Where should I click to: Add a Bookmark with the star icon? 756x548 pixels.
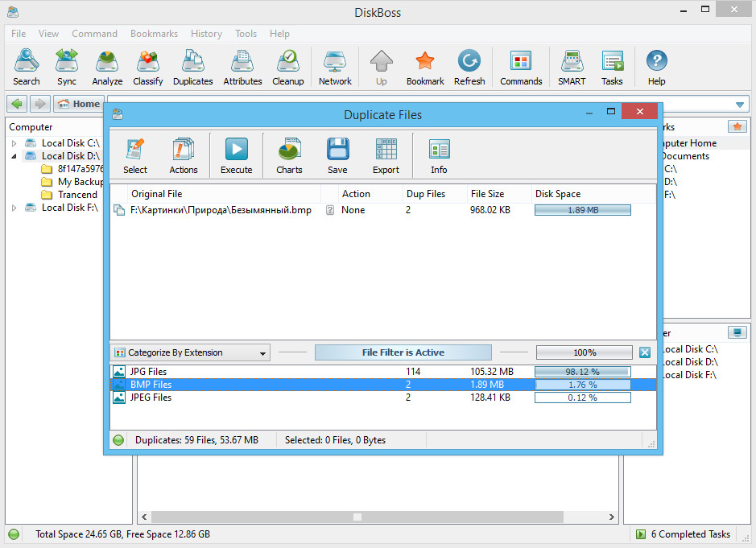tap(425, 68)
